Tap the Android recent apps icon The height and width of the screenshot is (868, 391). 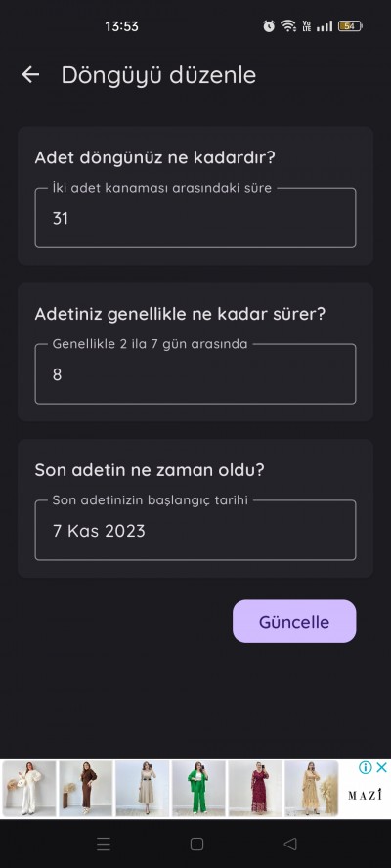click(104, 844)
